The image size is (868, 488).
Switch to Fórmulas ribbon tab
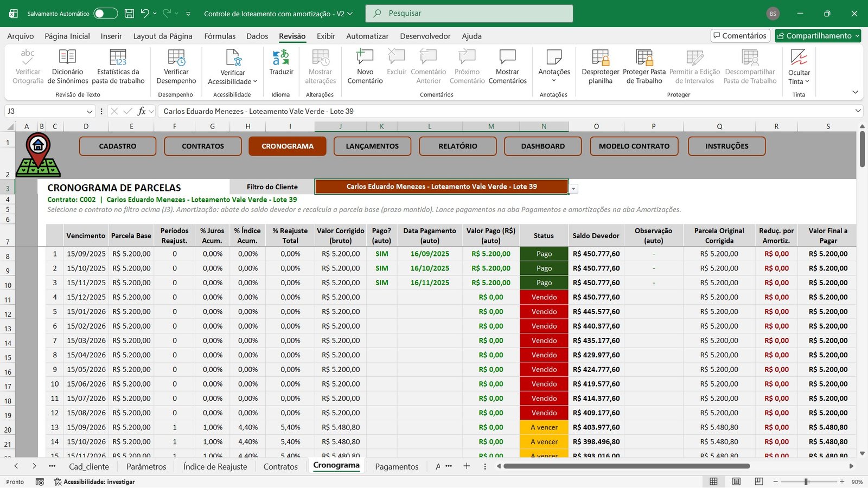pos(220,36)
